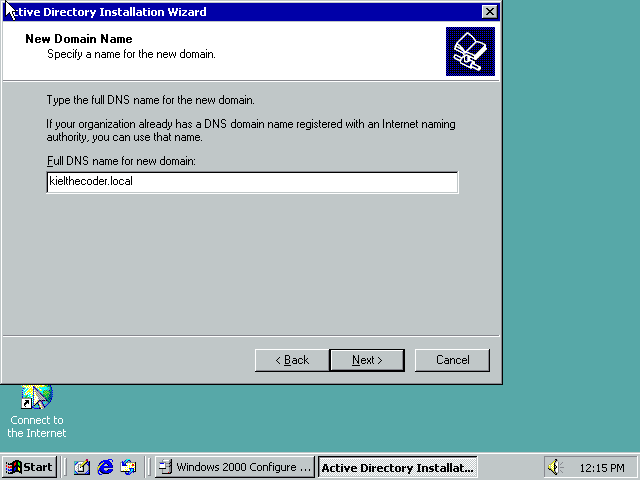640x480 pixels.
Task: Click the Full DNS name text field
Action: coord(252,182)
